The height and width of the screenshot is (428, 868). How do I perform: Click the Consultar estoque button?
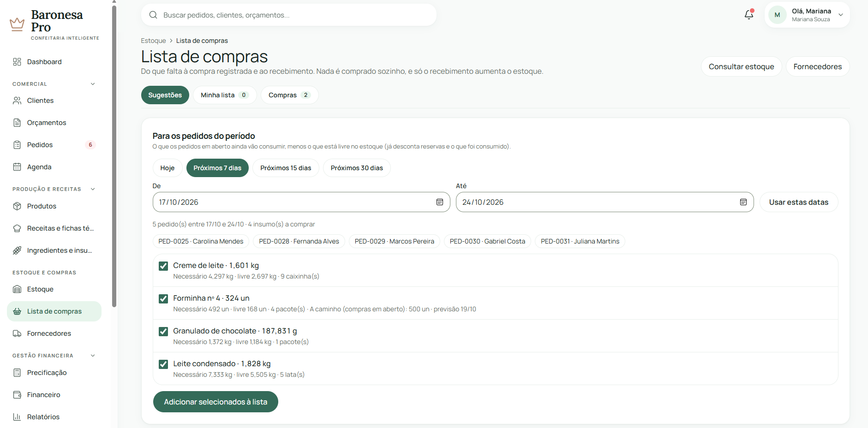point(742,66)
